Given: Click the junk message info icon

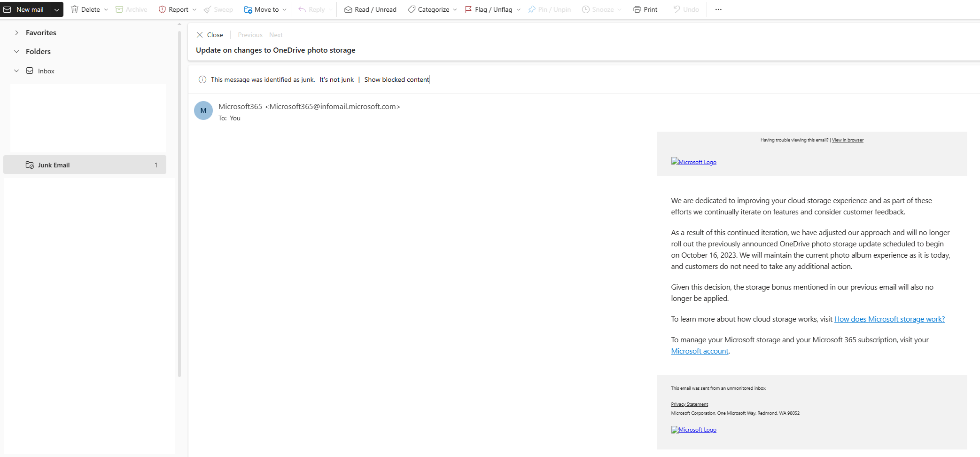Looking at the screenshot, I should pos(202,79).
